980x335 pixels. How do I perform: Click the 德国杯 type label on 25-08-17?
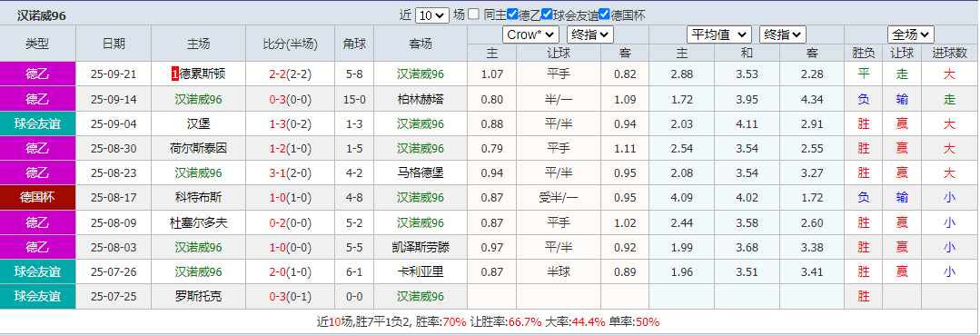(x=37, y=198)
